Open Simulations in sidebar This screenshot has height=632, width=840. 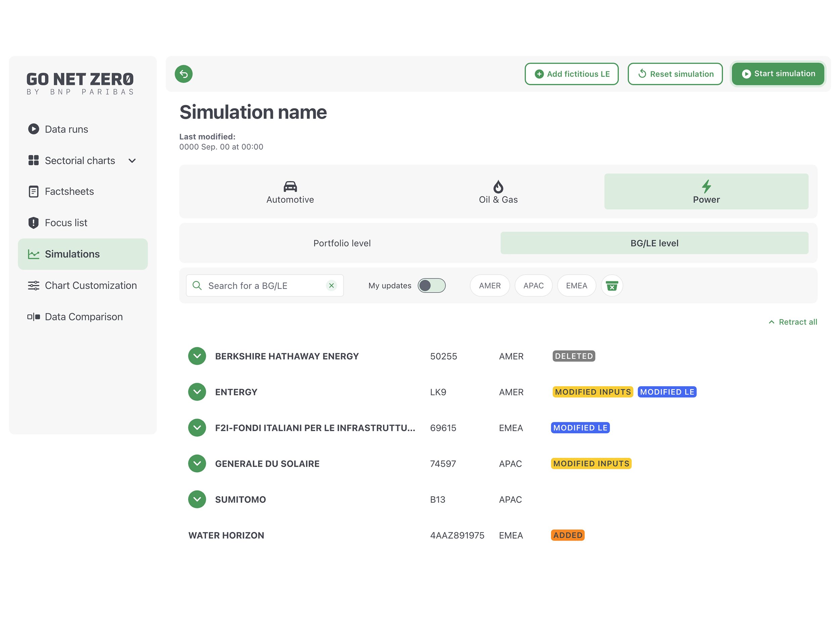click(83, 254)
